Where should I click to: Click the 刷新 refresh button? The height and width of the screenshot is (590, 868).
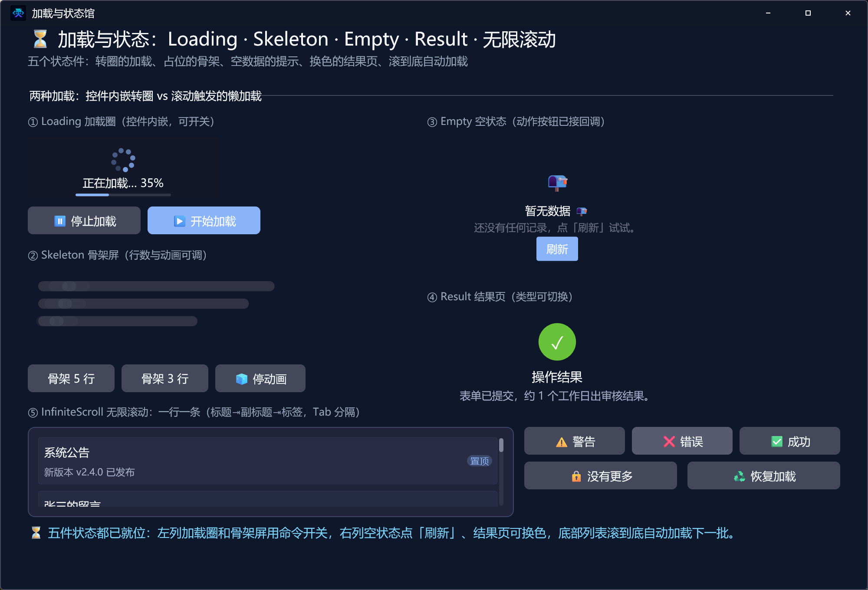557,249
